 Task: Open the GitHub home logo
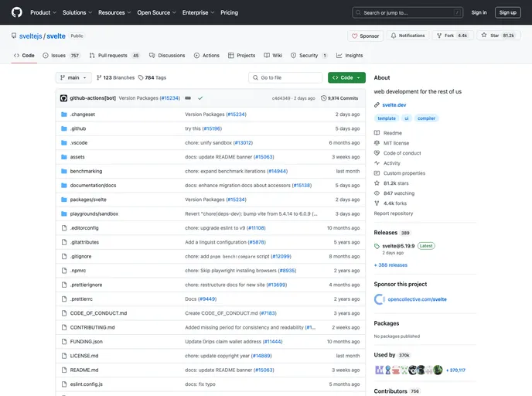[17, 12]
